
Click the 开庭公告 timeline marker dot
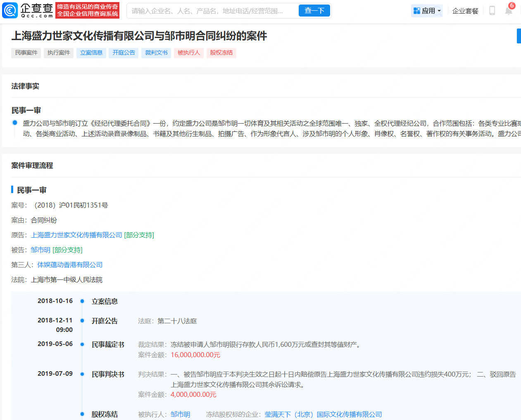[82, 321]
